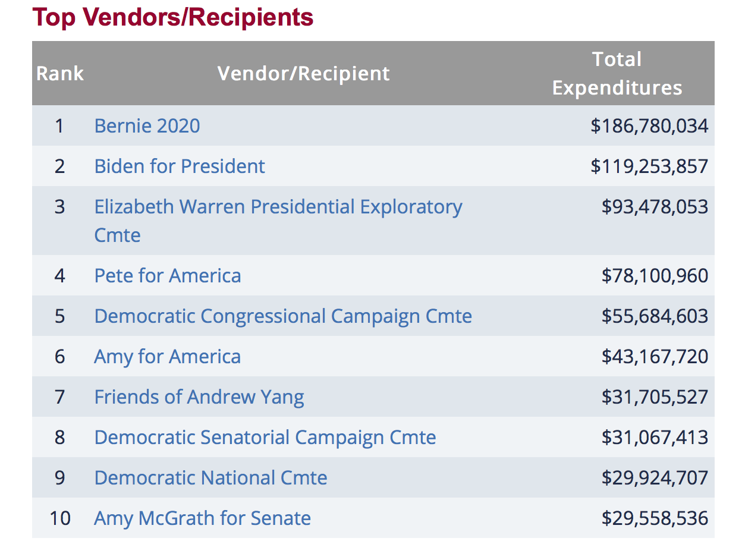
Task: Select the $55,684,603 total cell
Action: coord(655,316)
